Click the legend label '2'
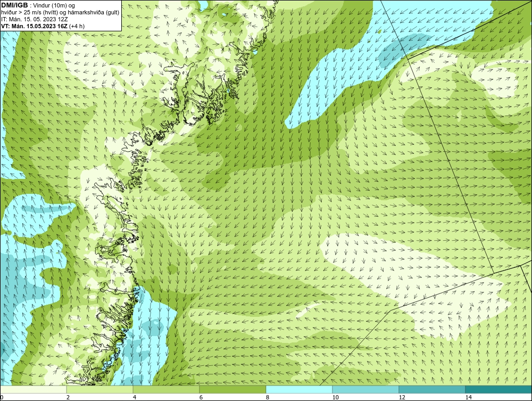 [68, 398]
